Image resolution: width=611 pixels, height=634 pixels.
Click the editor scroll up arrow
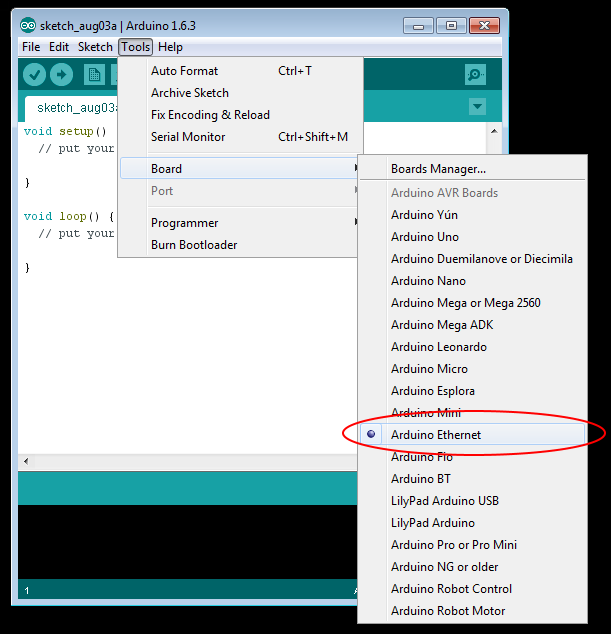click(x=494, y=131)
